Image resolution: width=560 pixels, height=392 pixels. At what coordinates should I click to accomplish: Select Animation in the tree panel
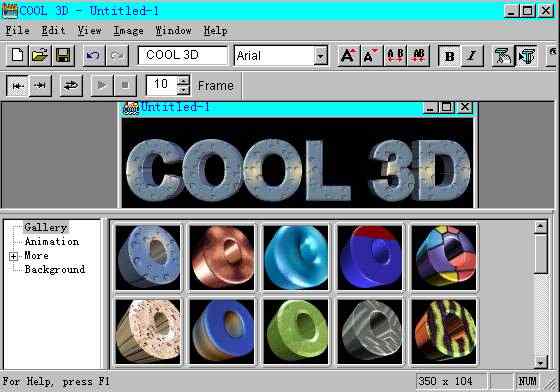point(52,242)
